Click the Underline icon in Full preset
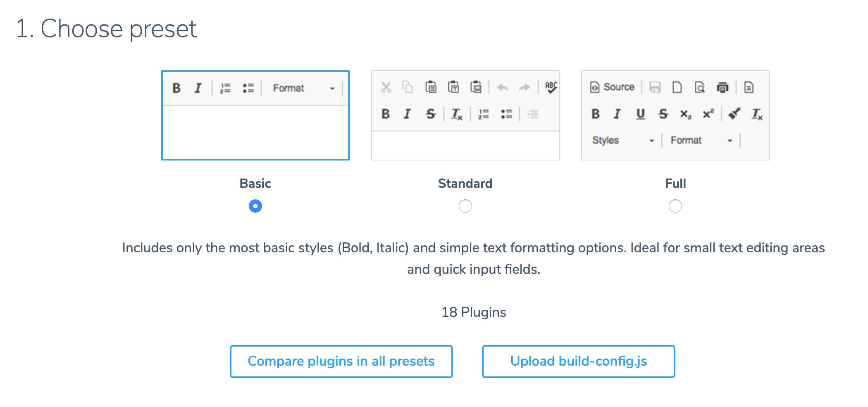Image resolution: width=868 pixels, height=407 pixels. click(641, 114)
